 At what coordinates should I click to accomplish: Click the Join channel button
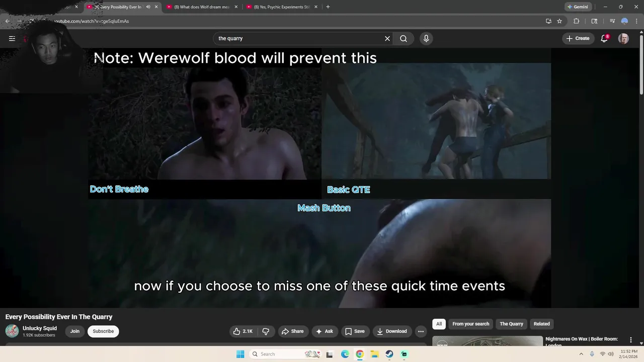[x=75, y=331]
